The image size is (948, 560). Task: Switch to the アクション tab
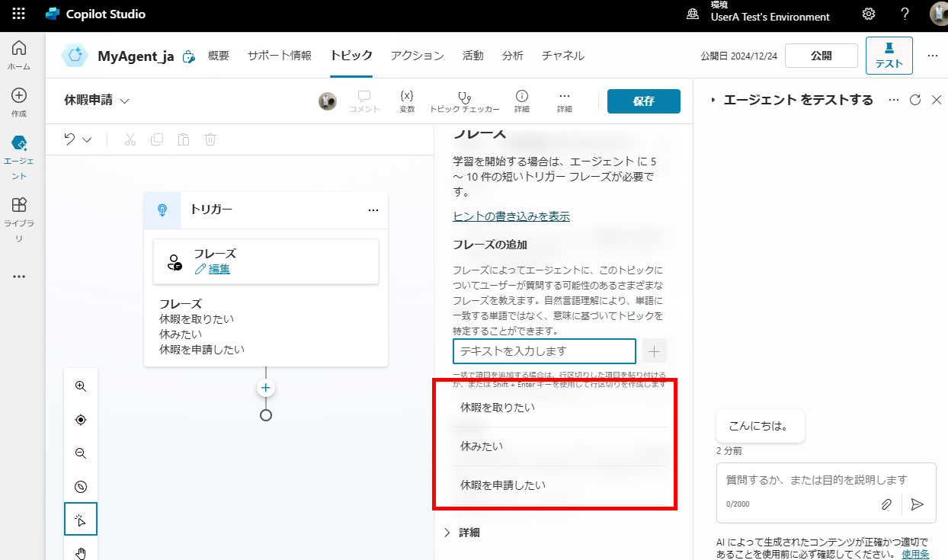pos(418,55)
